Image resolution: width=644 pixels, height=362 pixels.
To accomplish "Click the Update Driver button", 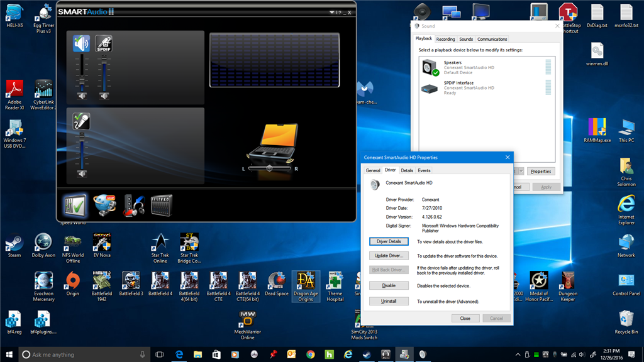I will pyautogui.click(x=389, y=255).
